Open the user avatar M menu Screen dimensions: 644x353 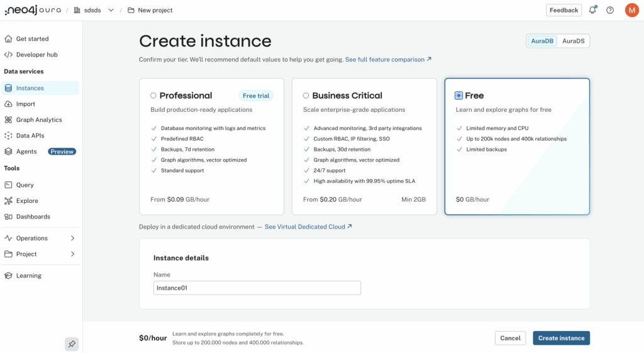(x=631, y=10)
